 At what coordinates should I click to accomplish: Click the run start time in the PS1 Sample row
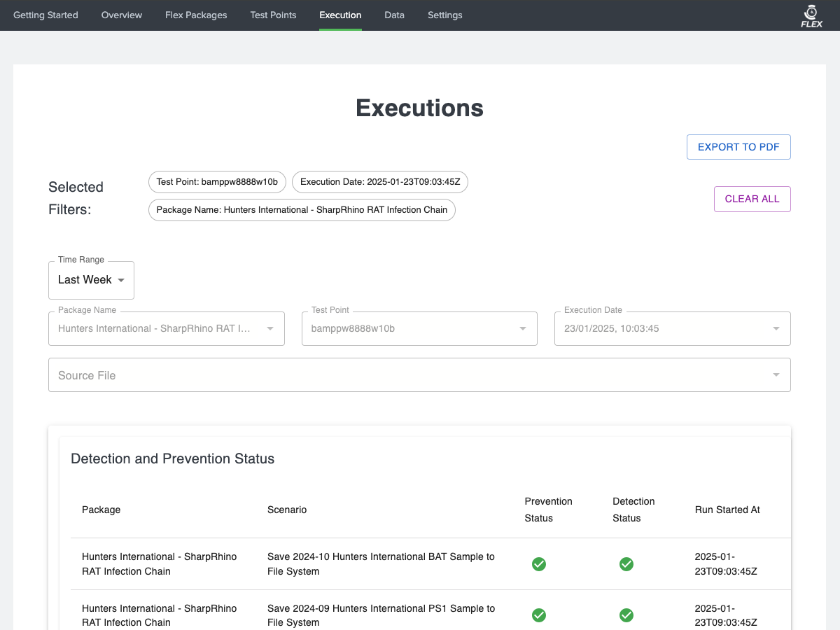pos(726,615)
